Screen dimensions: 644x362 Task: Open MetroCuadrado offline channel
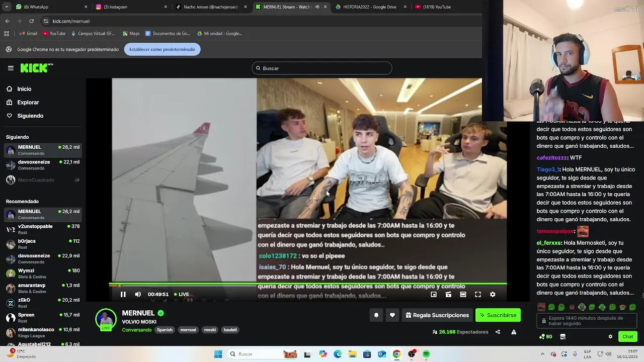43,180
